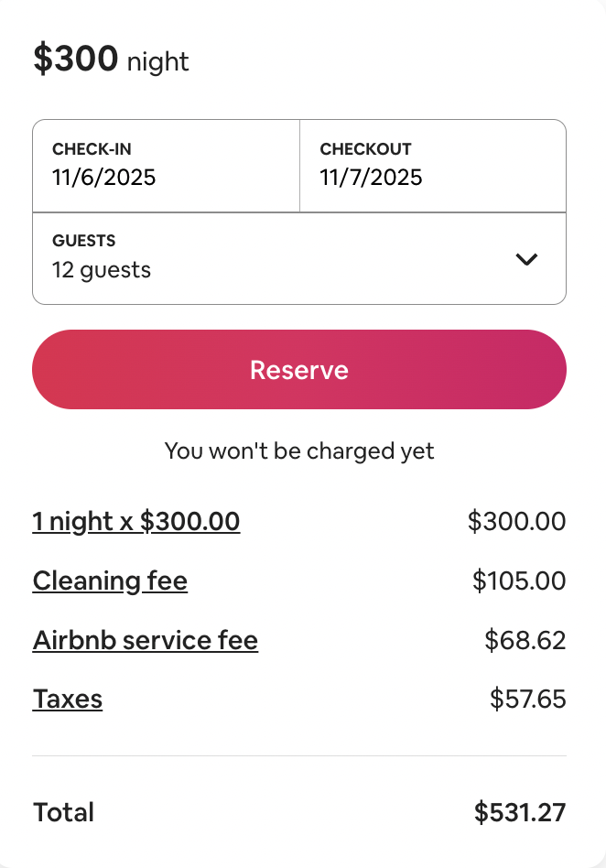Viewport: 606px width, 868px height.
Task: Click the CHECK-IN field label
Action: tap(92, 149)
